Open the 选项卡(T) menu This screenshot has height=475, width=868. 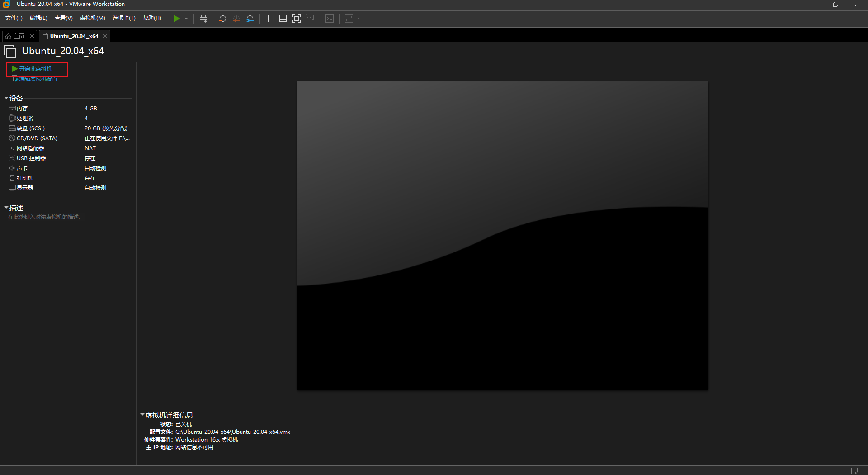[124, 18]
